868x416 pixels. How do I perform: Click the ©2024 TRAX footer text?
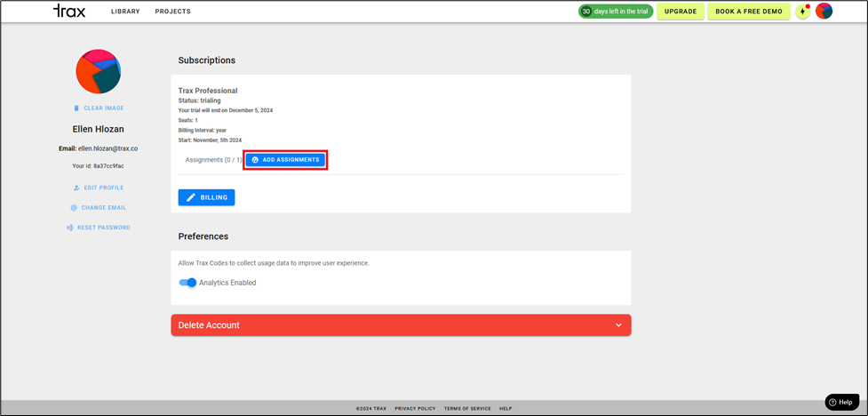pos(371,409)
